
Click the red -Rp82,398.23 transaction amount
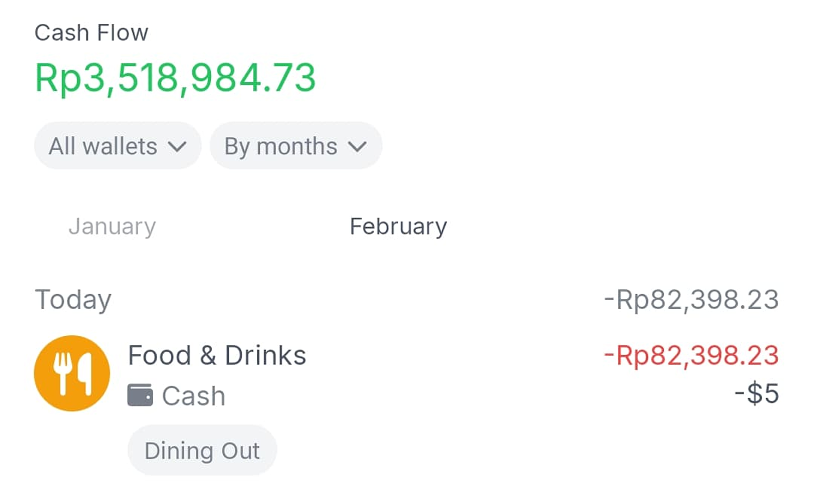(x=691, y=355)
